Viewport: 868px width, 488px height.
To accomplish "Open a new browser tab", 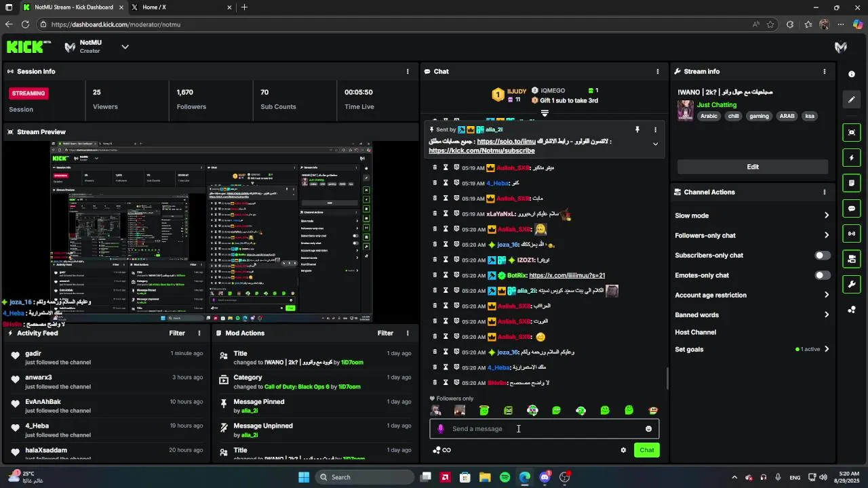I will pos(244,7).
